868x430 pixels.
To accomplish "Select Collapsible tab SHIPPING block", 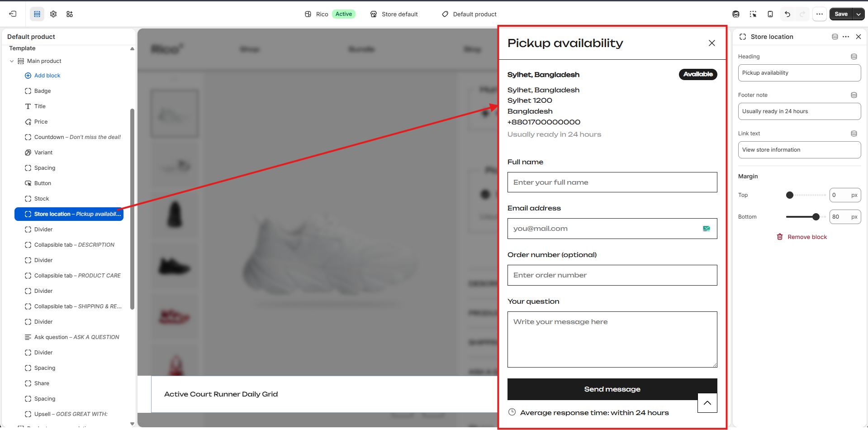I will tap(69, 306).
